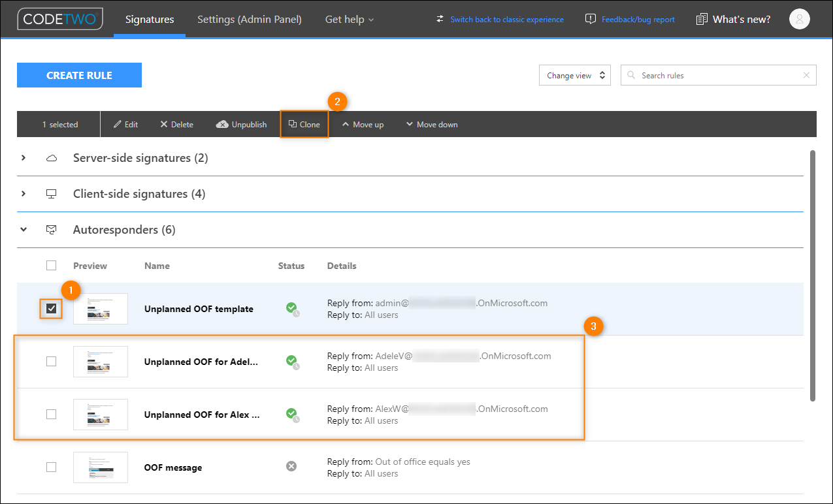Check the OOF message rule checkbox
Viewport: 833px width, 504px height.
[51, 467]
